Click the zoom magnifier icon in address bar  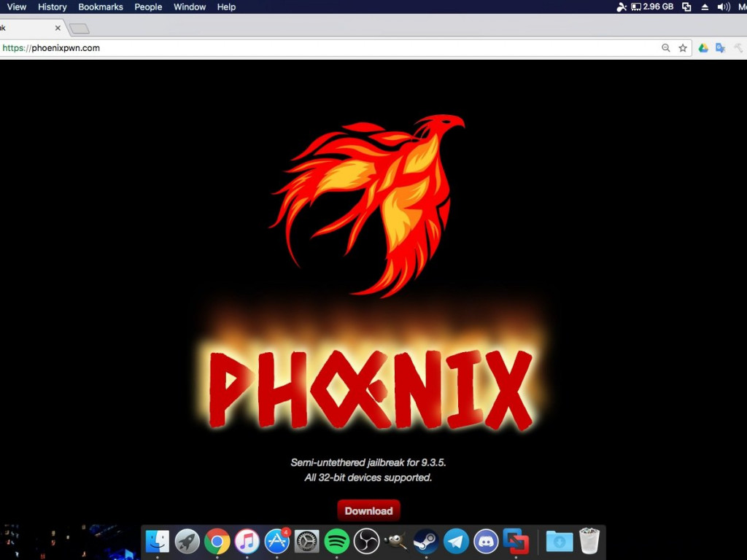[665, 48]
